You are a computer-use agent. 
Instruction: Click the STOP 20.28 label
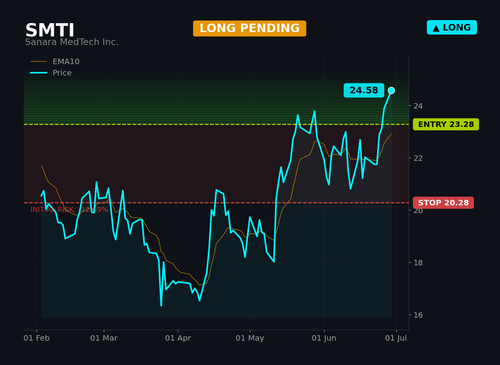point(443,203)
